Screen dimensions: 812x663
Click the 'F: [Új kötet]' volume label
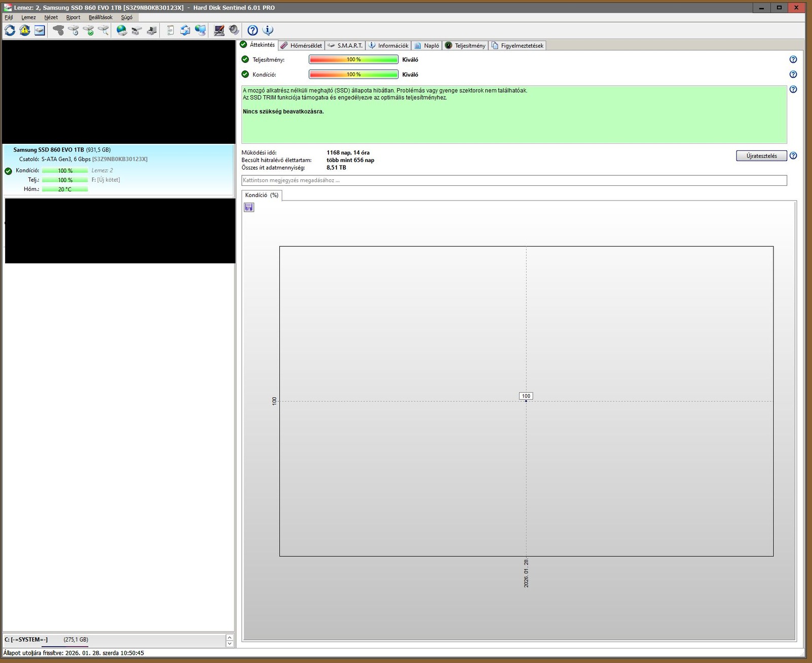(x=105, y=180)
